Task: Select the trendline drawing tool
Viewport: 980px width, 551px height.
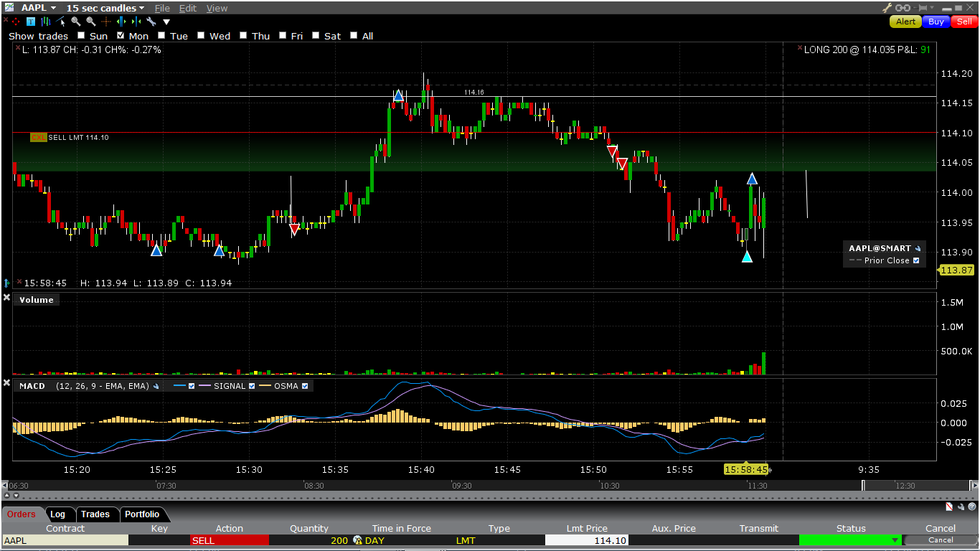Action: point(62,22)
